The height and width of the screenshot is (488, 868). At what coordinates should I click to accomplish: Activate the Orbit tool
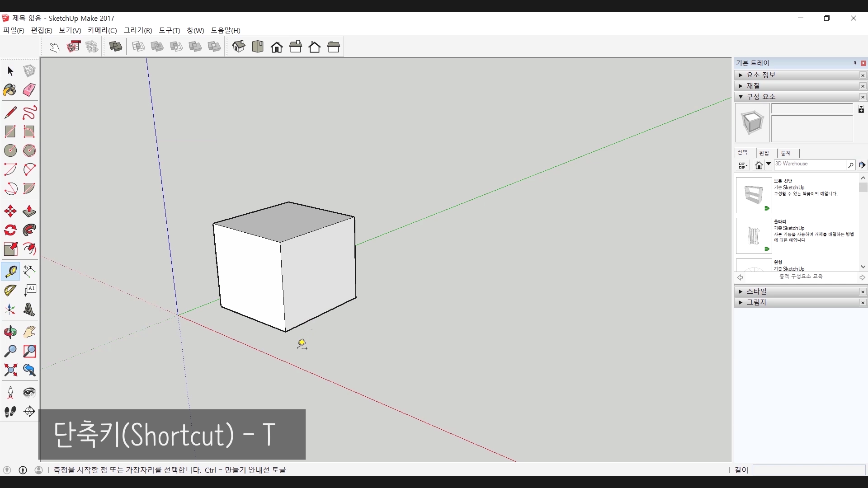pos(10,332)
